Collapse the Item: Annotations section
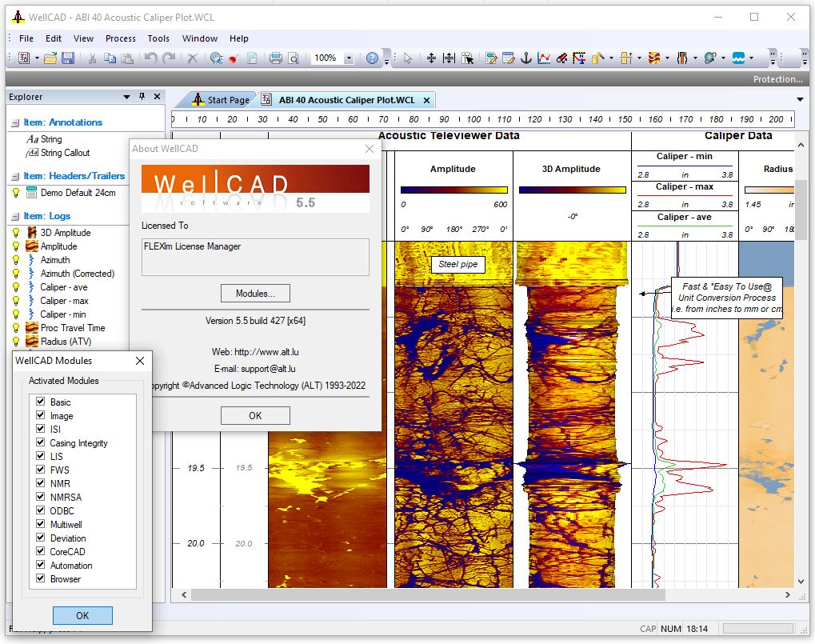815x644 pixels. tap(14, 122)
